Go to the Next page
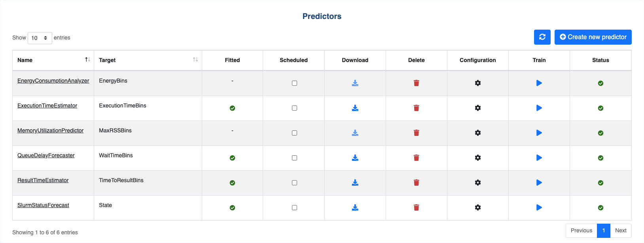 621,231
